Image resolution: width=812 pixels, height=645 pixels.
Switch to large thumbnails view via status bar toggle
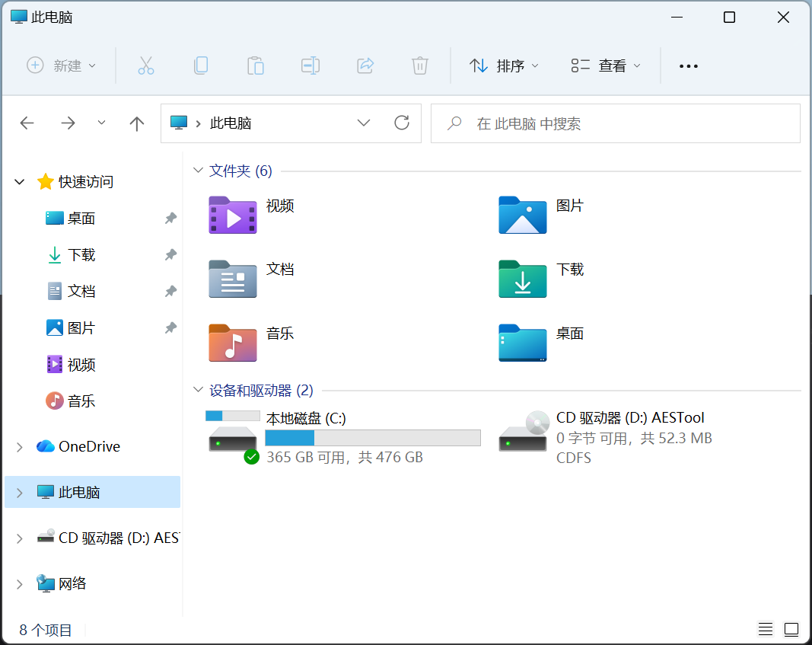791,629
